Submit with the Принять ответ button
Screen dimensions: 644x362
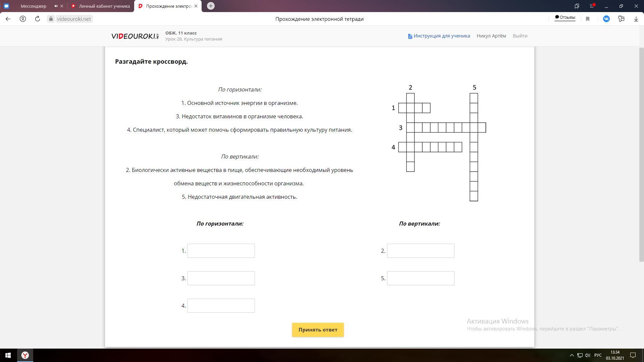[x=318, y=330]
